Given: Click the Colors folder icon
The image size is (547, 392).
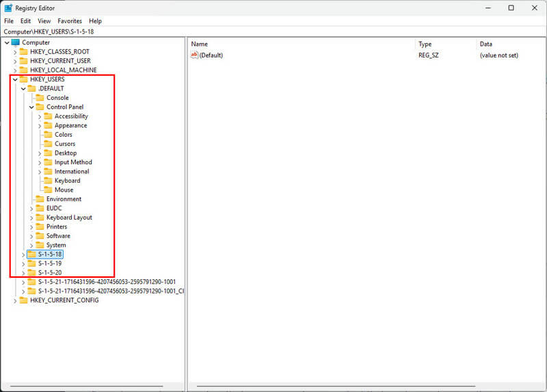Looking at the screenshot, I should pyautogui.click(x=48, y=134).
